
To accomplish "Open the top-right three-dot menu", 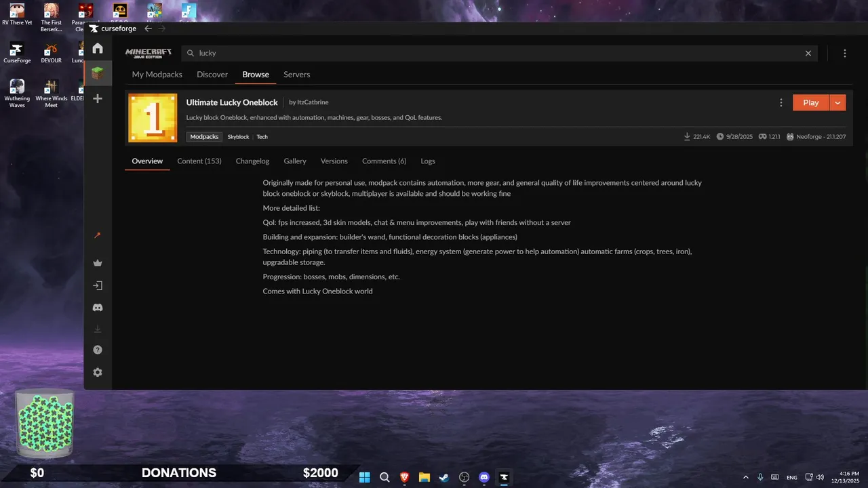I will (845, 53).
